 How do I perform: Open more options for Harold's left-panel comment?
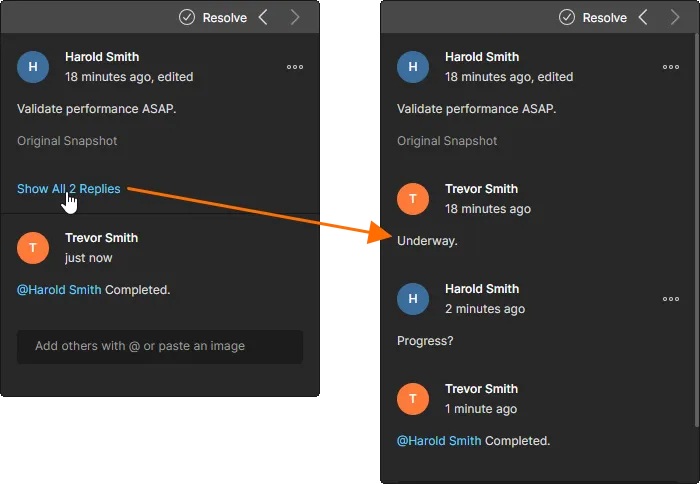pyautogui.click(x=294, y=67)
